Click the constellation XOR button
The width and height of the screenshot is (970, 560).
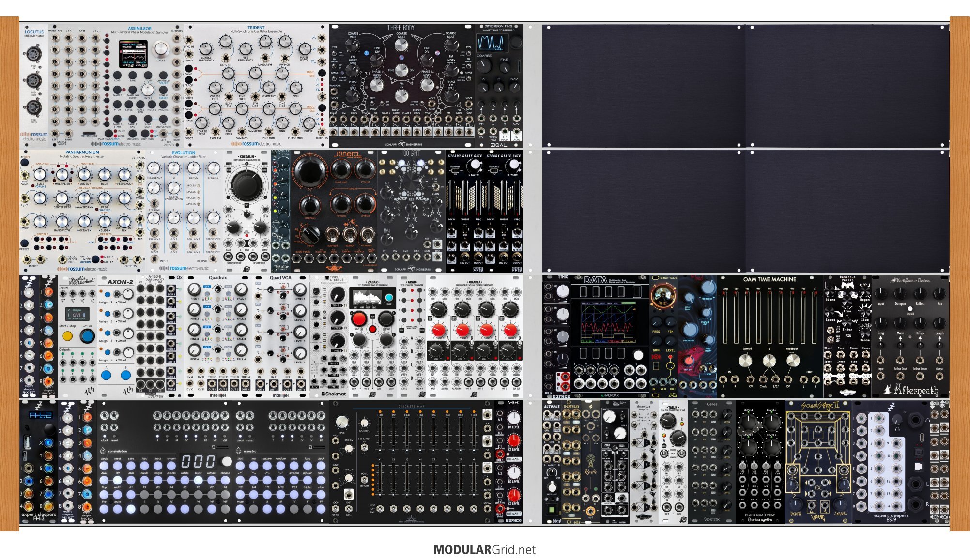click(131, 481)
